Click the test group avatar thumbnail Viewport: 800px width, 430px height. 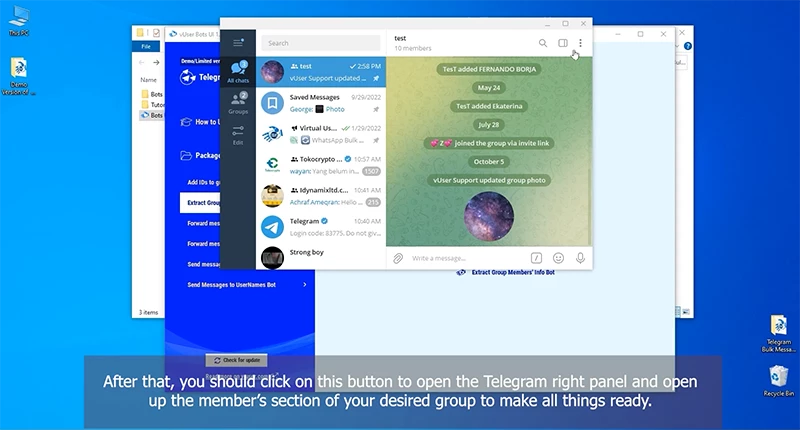coord(272,72)
